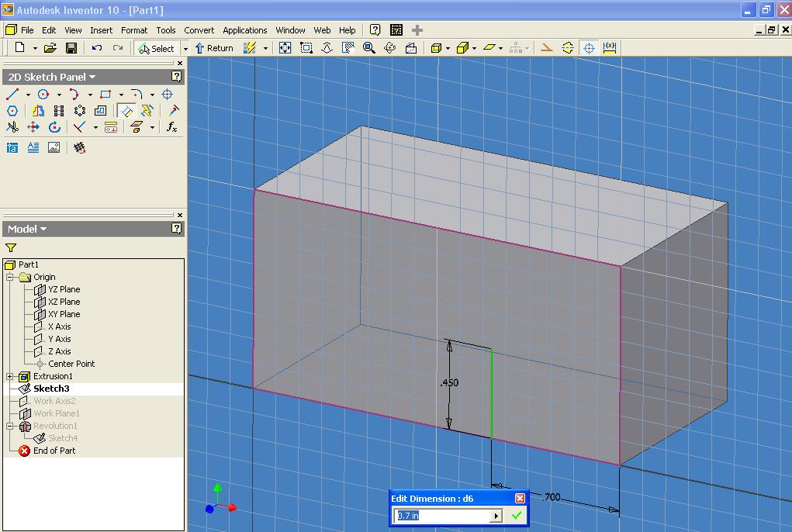Viewport: 792px width, 532px height.
Task: Click the model browser filter icon
Action: tap(11, 248)
